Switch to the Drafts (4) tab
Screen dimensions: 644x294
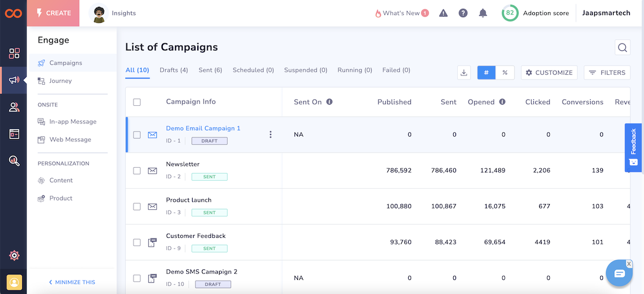(x=174, y=70)
